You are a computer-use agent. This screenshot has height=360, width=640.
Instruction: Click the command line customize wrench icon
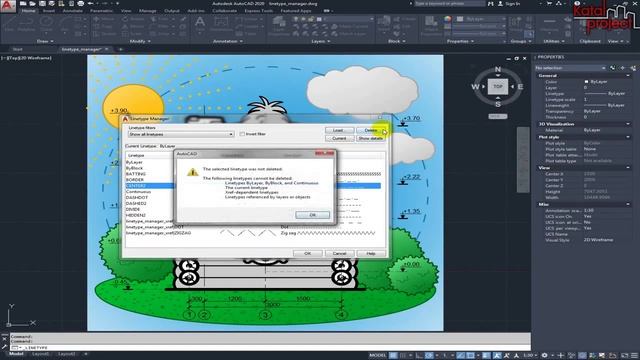[x=4, y=346]
